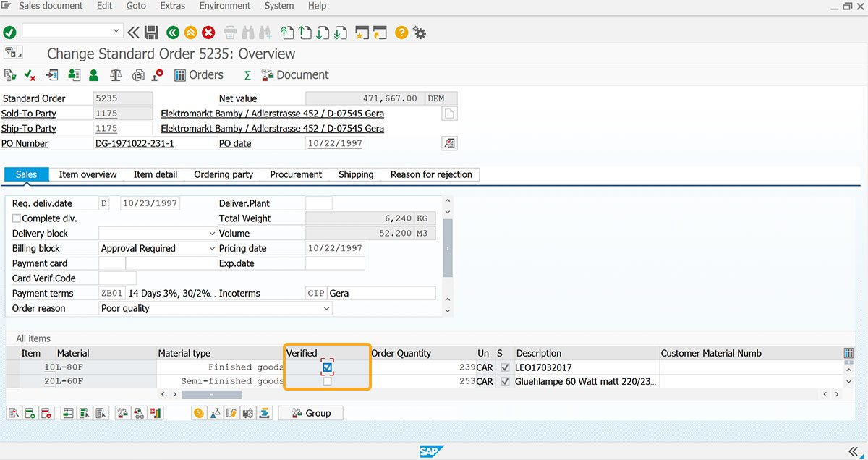Click the green Enter checkmark icon
The height and width of the screenshot is (460, 868).
[x=9, y=32]
